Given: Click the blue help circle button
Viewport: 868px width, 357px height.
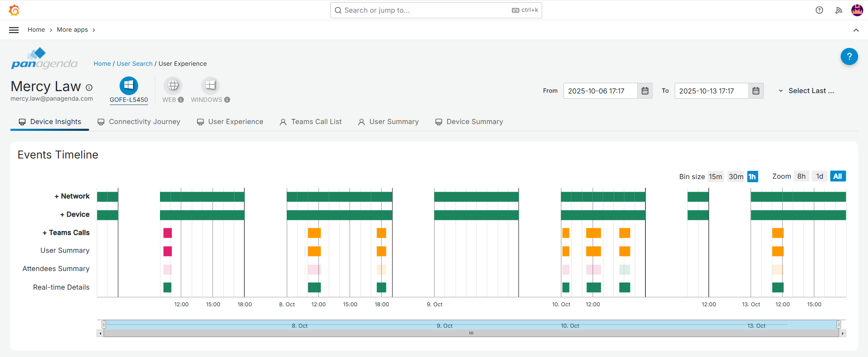Looking at the screenshot, I should pyautogui.click(x=849, y=57).
